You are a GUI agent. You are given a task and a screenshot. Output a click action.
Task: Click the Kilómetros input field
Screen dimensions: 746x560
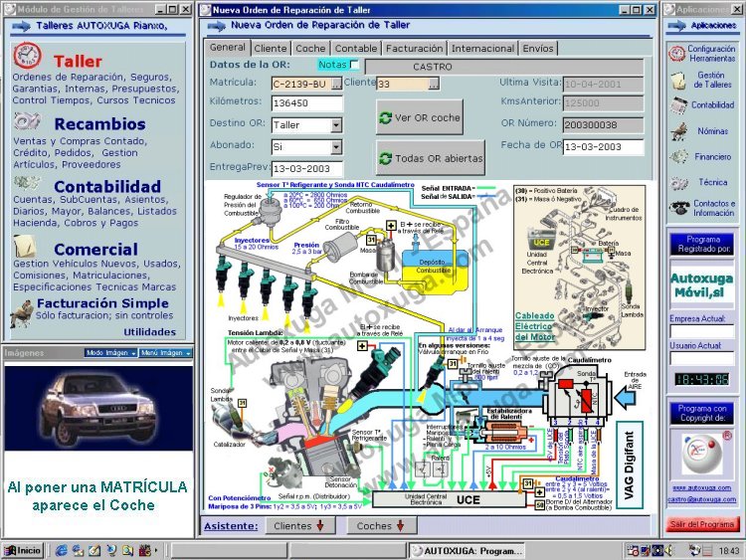tap(307, 103)
